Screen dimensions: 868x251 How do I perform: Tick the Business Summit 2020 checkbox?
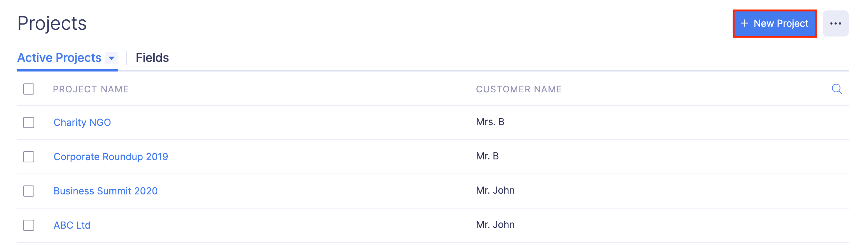pyautogui.click(x=29, y=191)
